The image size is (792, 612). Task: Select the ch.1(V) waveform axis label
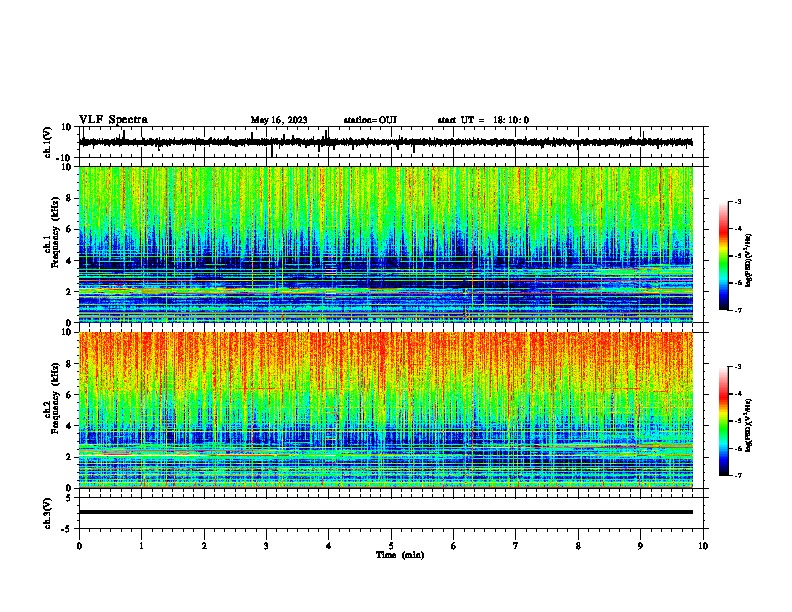click(48, 142)
